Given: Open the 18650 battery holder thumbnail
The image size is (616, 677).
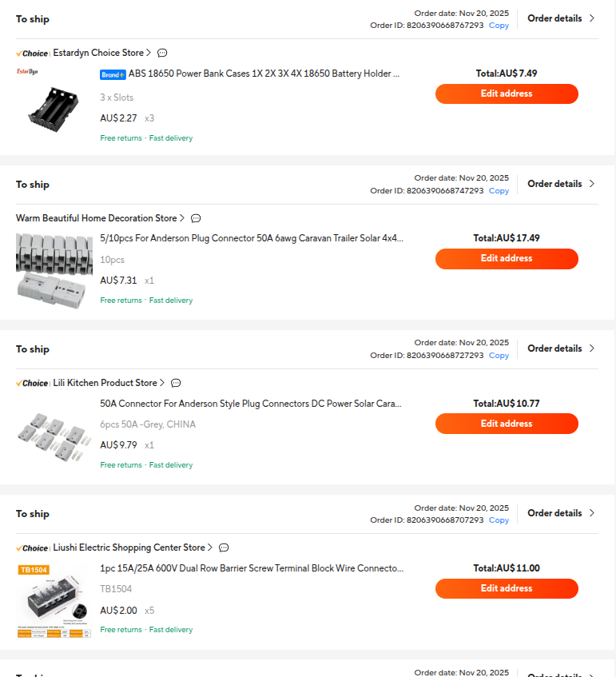Looking at the screenshot, I should click(54, 105).
